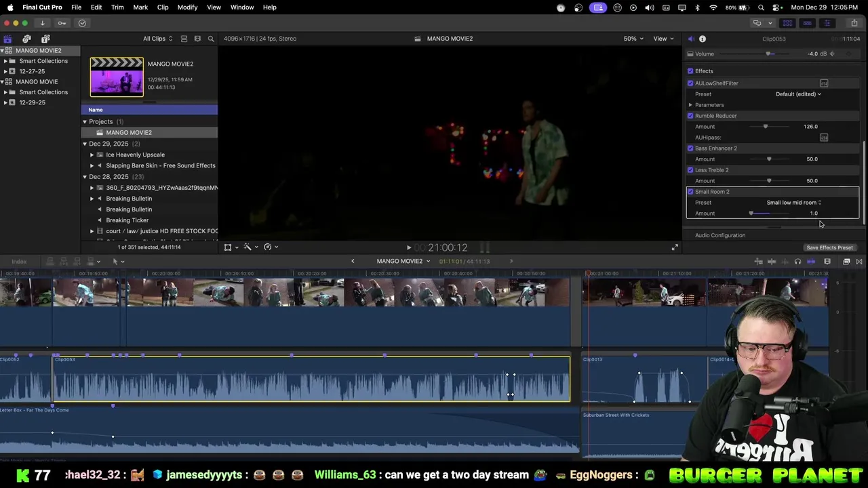
Task: Toggle the Browser panel visibility button
Action: [x=787, y=23]
